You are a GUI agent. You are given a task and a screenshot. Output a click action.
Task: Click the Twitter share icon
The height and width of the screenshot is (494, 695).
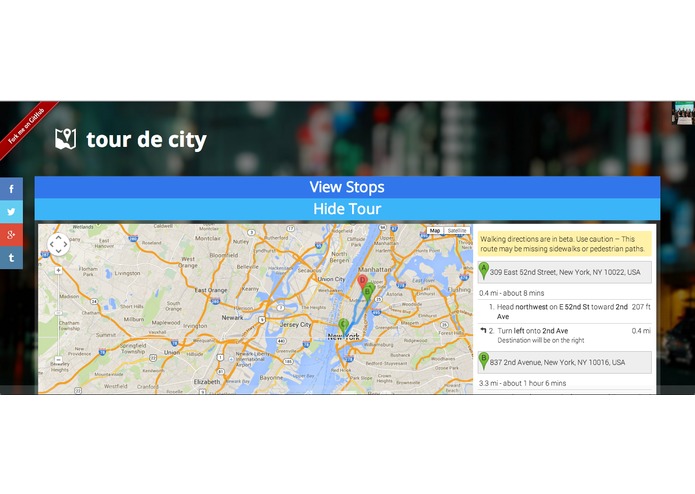click(x=11, y=212)
